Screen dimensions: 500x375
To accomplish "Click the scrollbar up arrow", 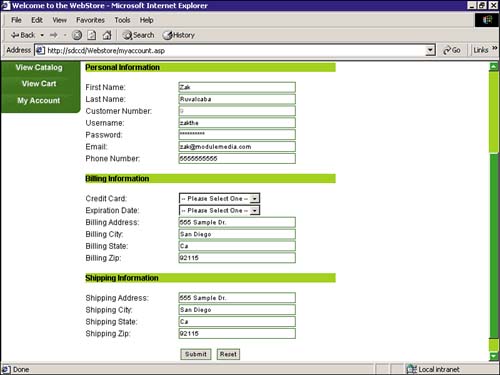I will 494,67.
